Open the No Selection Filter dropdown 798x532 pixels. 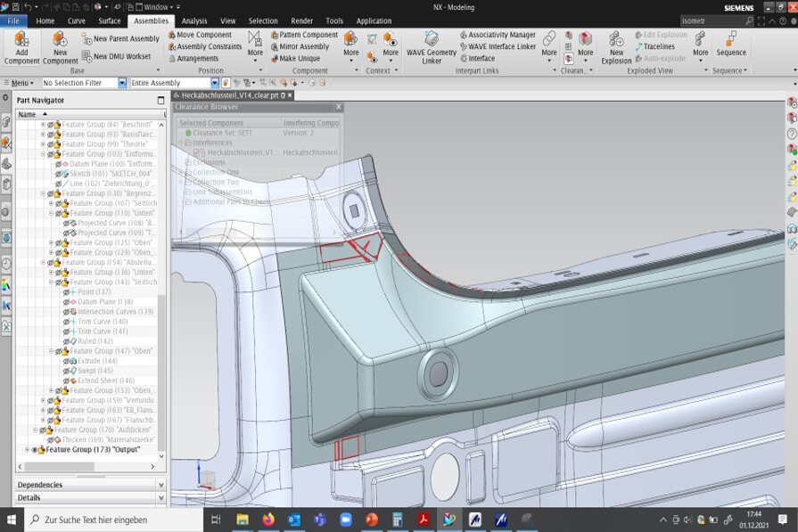click(x=122, y=83)
